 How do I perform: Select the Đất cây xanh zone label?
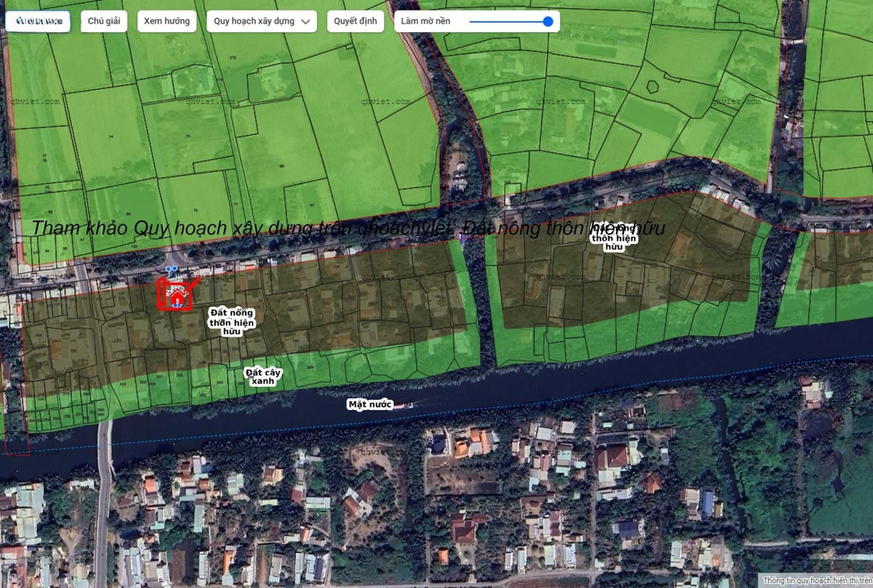pyautogui.click(x=263, y=376)
